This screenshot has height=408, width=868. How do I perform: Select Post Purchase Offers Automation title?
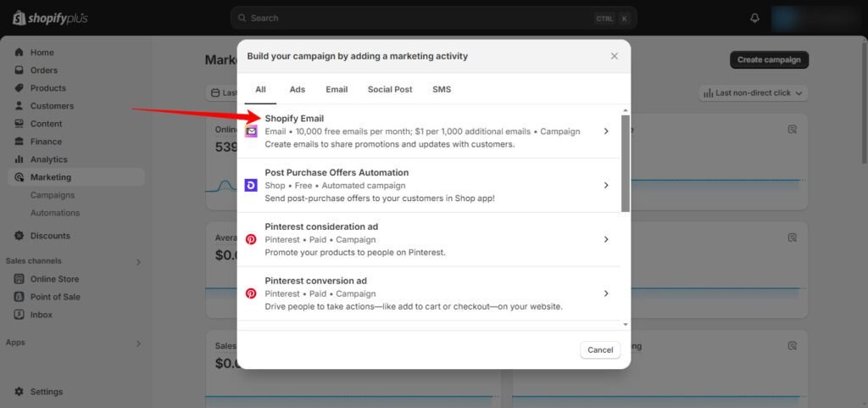coord(337,173)
